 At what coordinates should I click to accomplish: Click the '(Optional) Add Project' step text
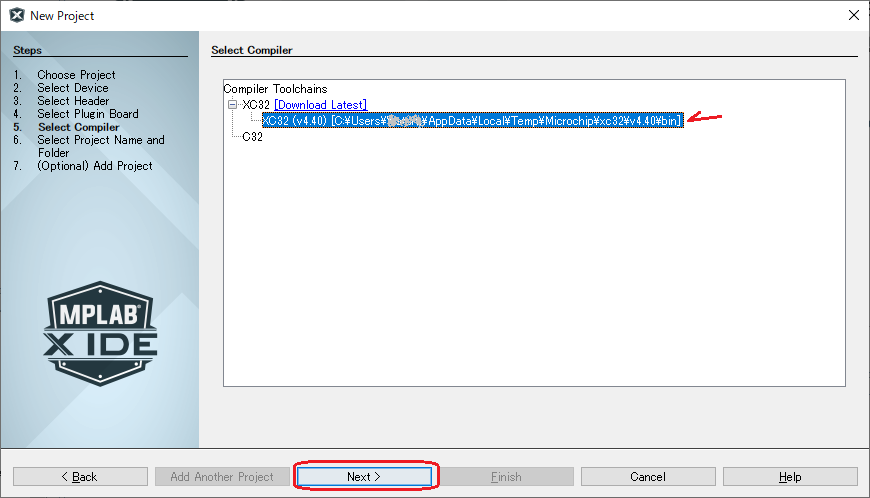(x=95, y=166)
